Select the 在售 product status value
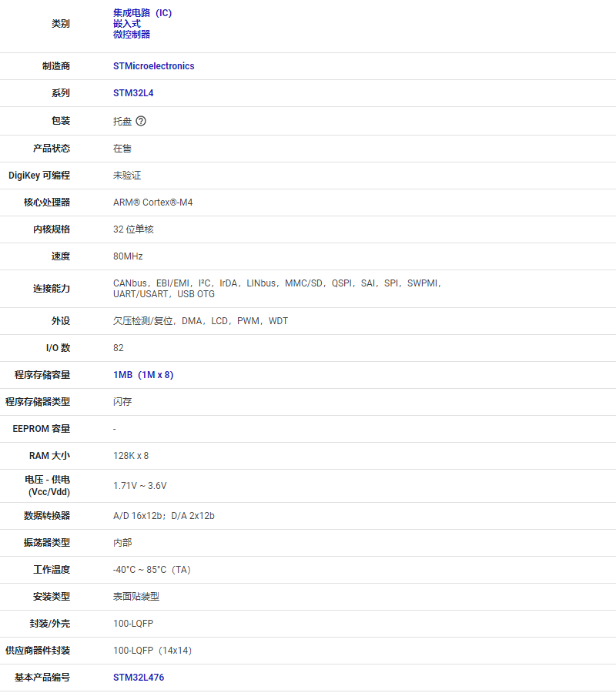The height and width of the screenshot is (693, 616). coord(122,149)
